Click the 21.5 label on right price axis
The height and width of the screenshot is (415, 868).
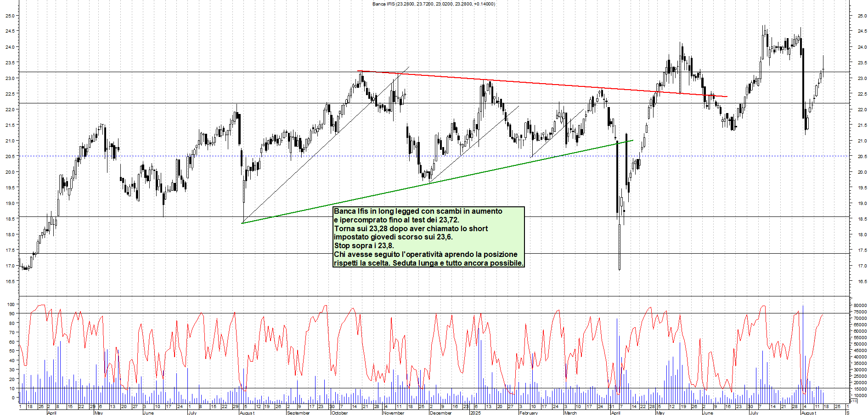pyautogui.click(x=862, y=125)
